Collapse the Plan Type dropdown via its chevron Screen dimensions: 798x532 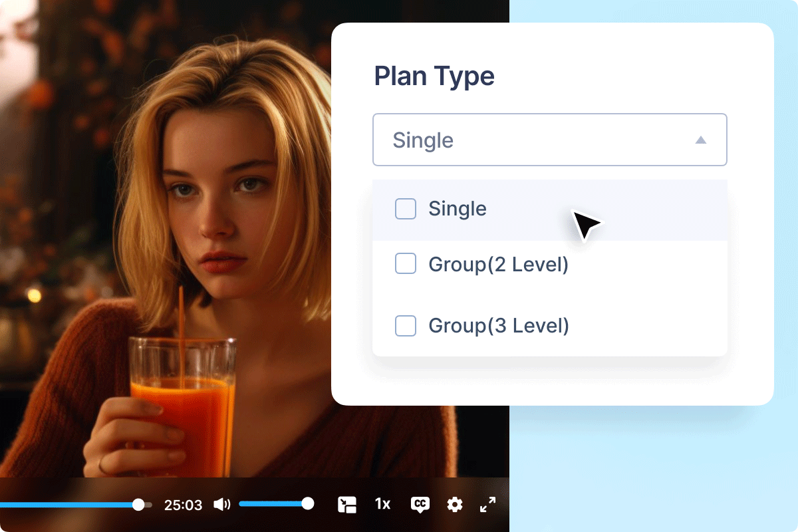pyautogui.click(x=700, y=140)
